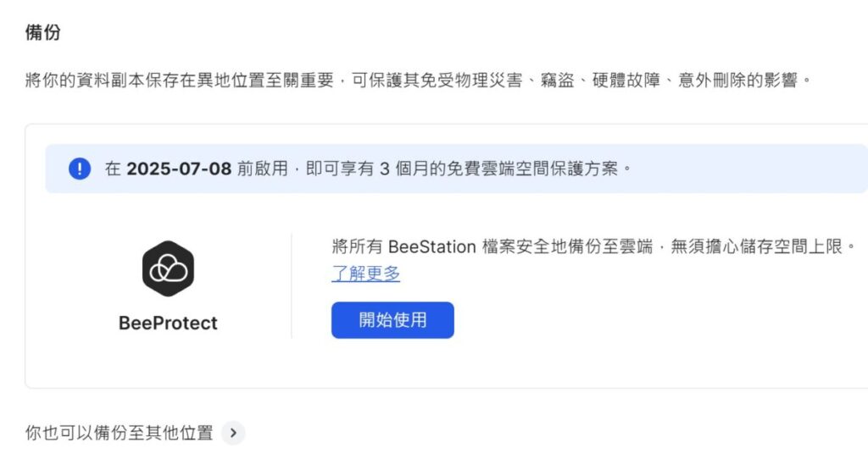This screenshot has height=465, width=868.
Task: Click the 物理災害 text in description
Action: [x=487, y=80]
